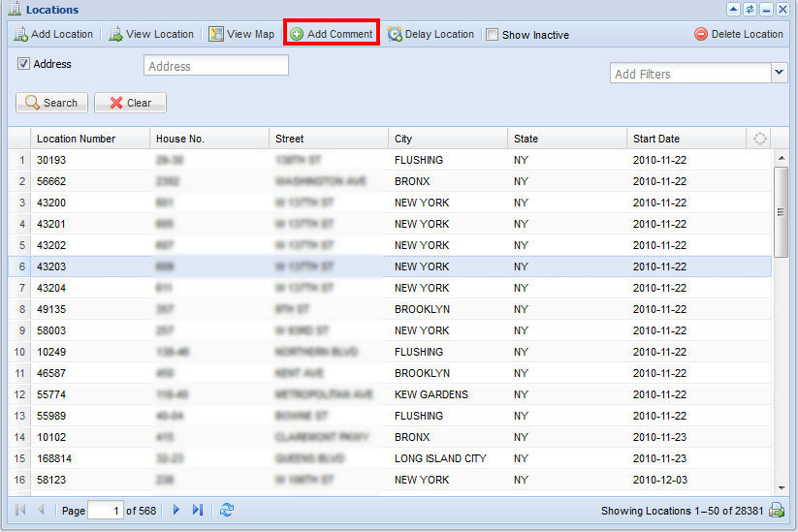Click BRONX city cell in row 2
Viewport: 798px width, 532px height.
point(412,181)
